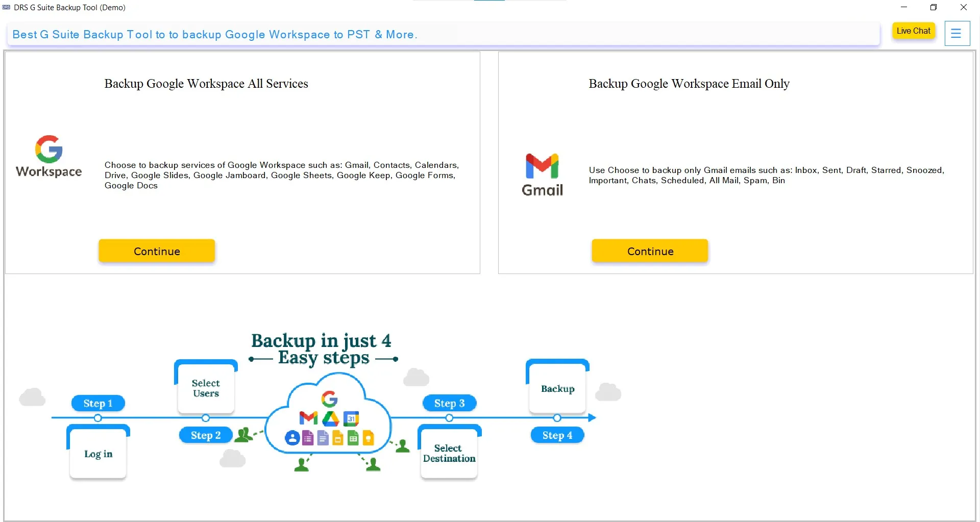Select "Backup Google Workspace Email Only" heading

pos(689,84)
